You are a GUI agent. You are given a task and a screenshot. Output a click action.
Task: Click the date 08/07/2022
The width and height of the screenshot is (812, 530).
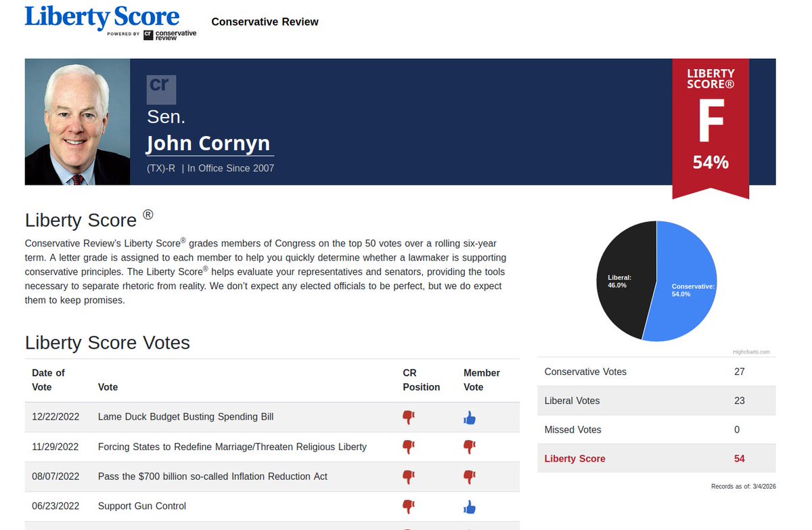tap(55, 477)
